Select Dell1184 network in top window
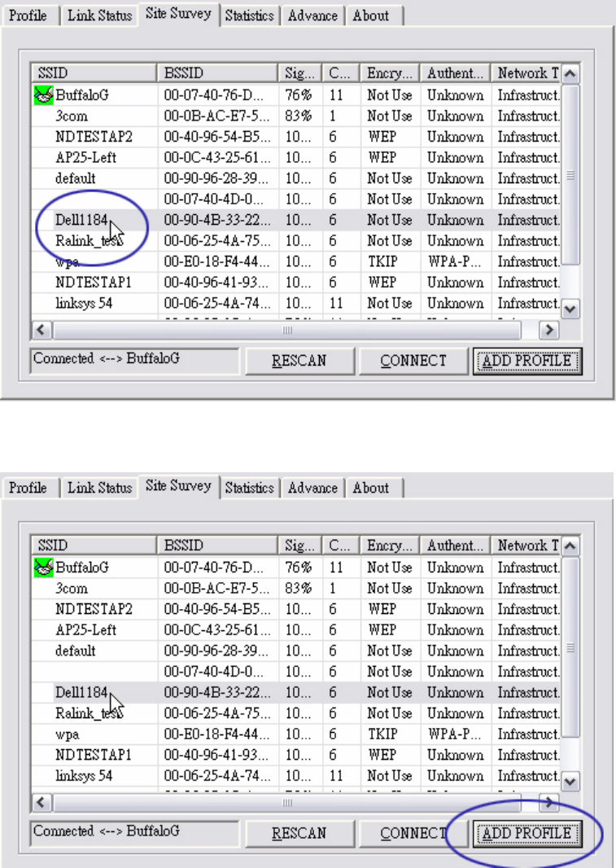This screenshot has height=868, width=616. click(x=81, y=221)
